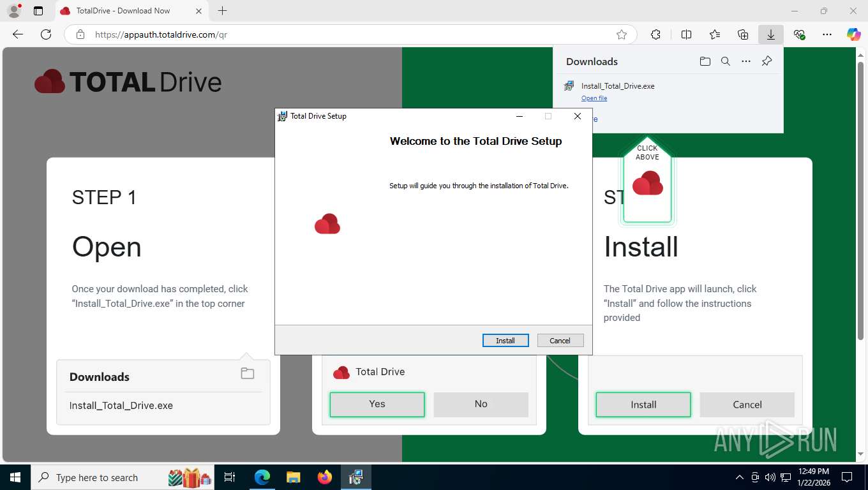The height and width of the screenshot is (490, 868).
Task: Switch to Total Drive installer taskbar icon
Action: (x=356, y=477)
